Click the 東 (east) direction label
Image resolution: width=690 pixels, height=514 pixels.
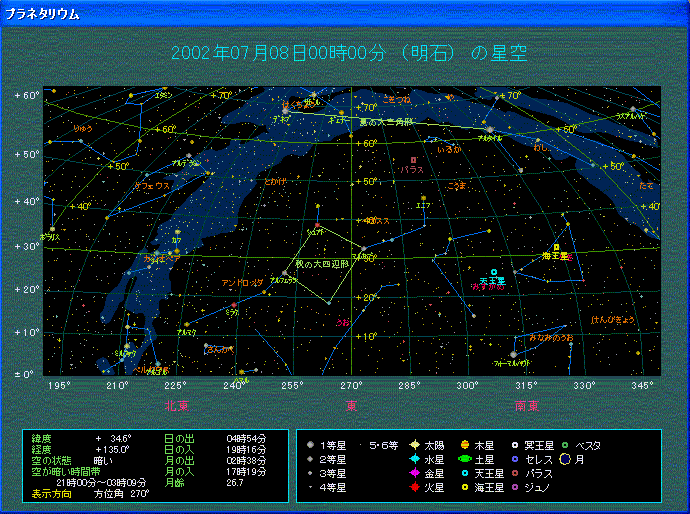351,406
